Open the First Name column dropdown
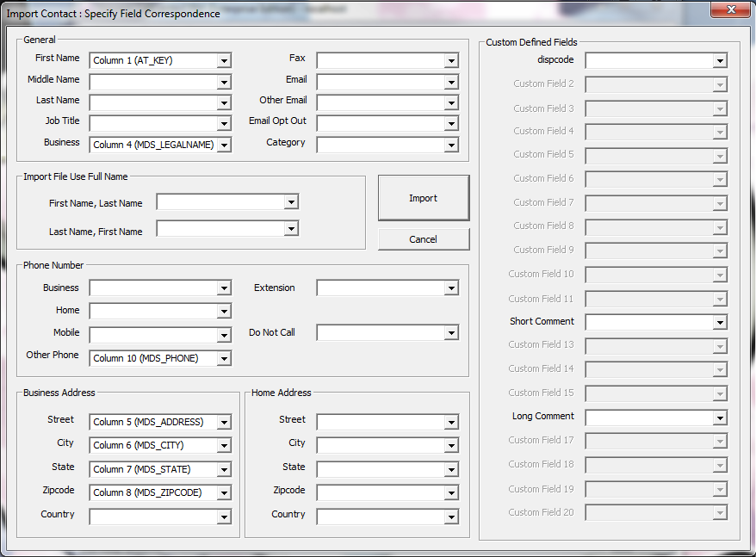This screenshot has width=756, height=557. pos(224,60)
